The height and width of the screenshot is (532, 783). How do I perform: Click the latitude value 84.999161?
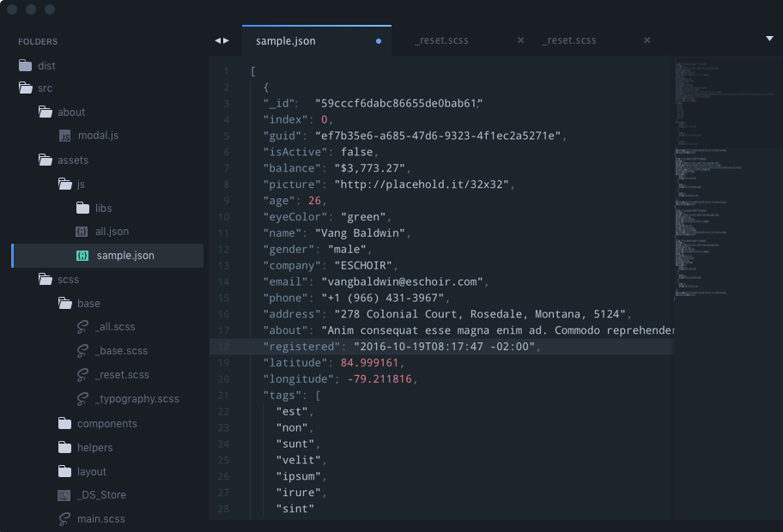[369, 363]
